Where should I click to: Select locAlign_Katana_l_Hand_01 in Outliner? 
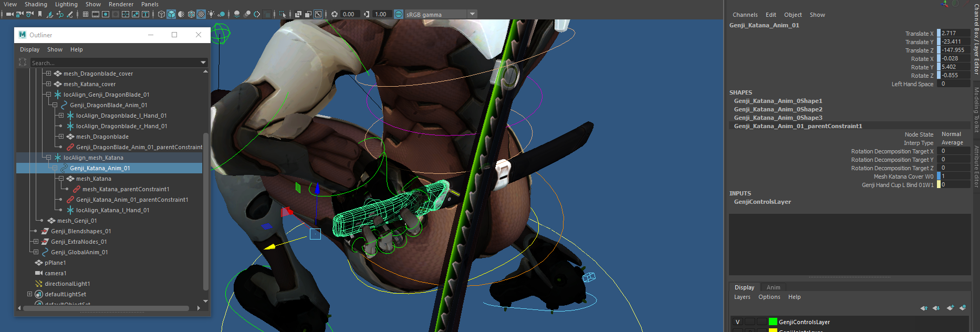point(113,210)
